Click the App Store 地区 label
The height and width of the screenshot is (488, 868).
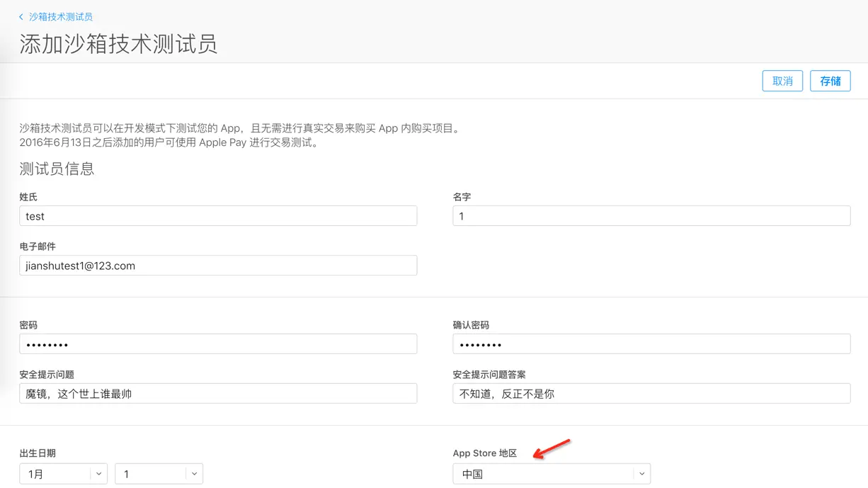(x=485, y=453)
